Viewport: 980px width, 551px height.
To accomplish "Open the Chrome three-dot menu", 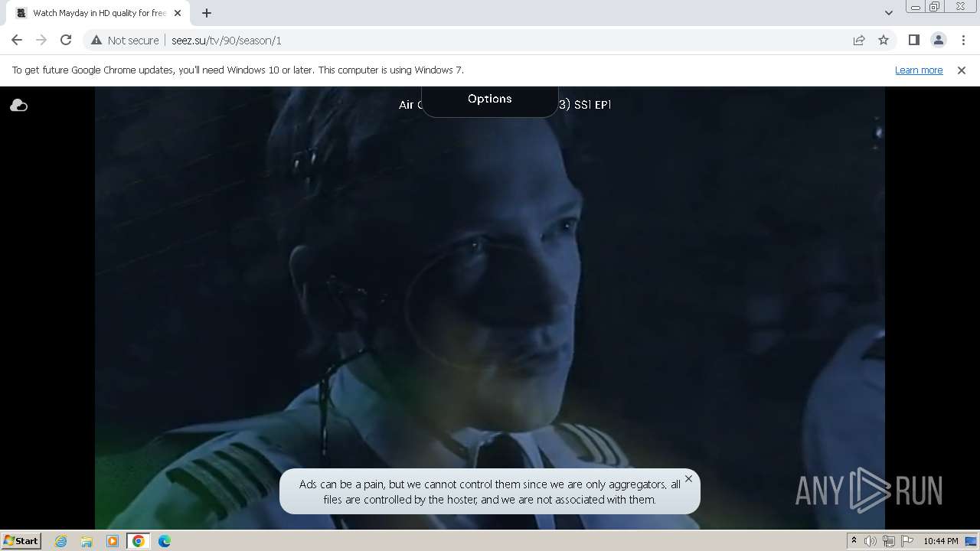I will pos(963,41).
